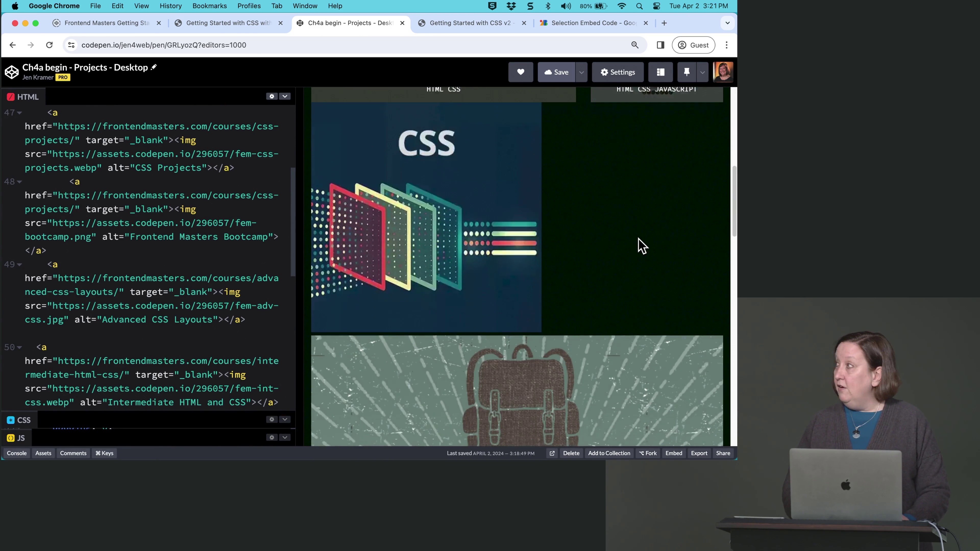Fork this pen
This screenshot has width=980, height=551.
[x=648, y=453]
